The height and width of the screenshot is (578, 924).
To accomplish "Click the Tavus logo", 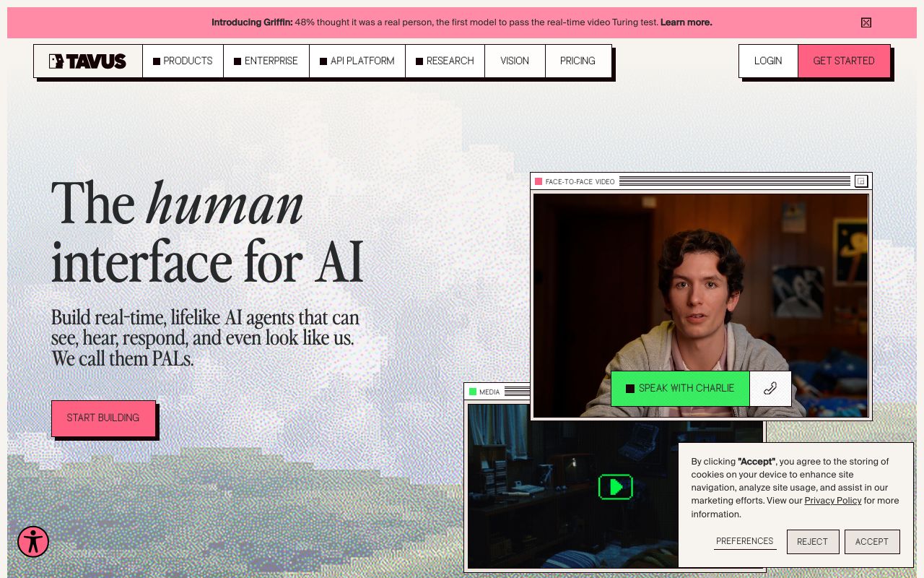I will tap(88, 61).
